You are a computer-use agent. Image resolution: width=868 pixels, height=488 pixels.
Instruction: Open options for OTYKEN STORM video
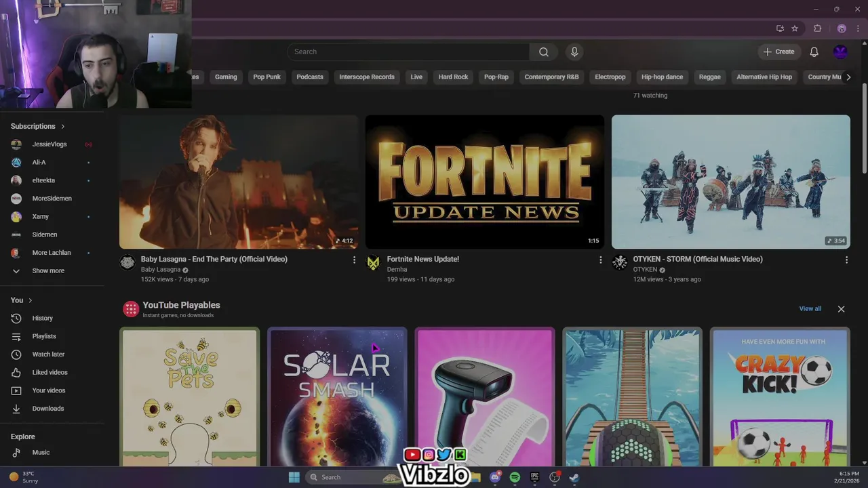click(846, 260)
